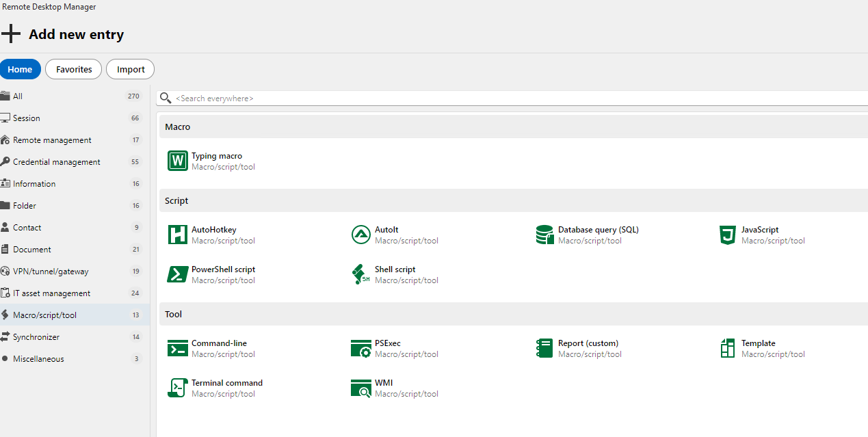Screen dimensions: 868x437
Task: Click the Terminal command entry name
Action: (x=227, y=383)
